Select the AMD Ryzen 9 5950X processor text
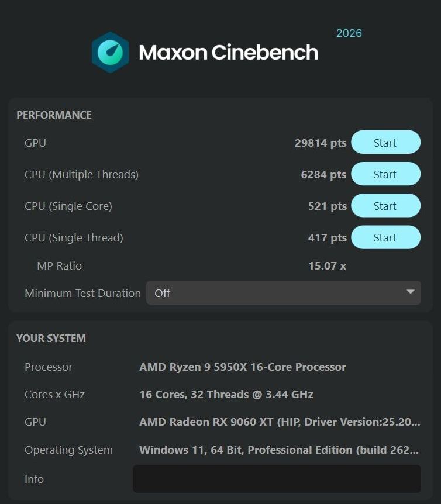This screenshot has width=441, height=504. (243, 367)
